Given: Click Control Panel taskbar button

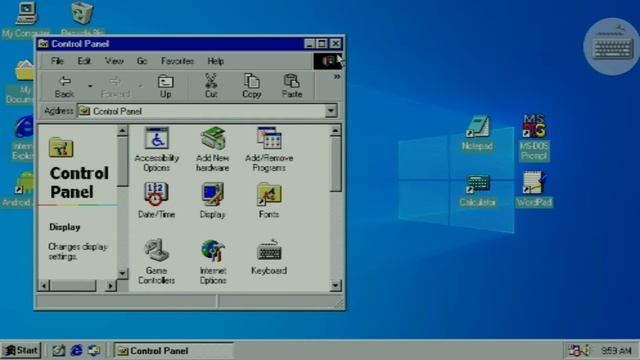Looking at the screenshot, I should pos(173,350).
